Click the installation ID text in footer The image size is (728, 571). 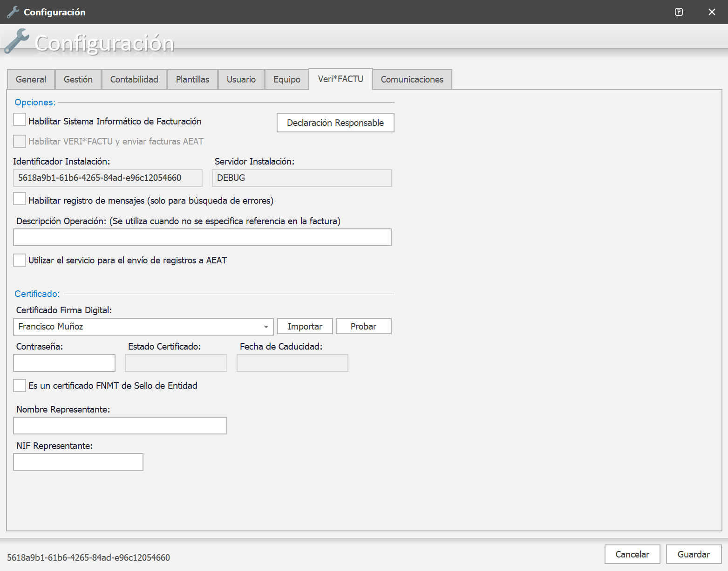click(x=88, y=557)
